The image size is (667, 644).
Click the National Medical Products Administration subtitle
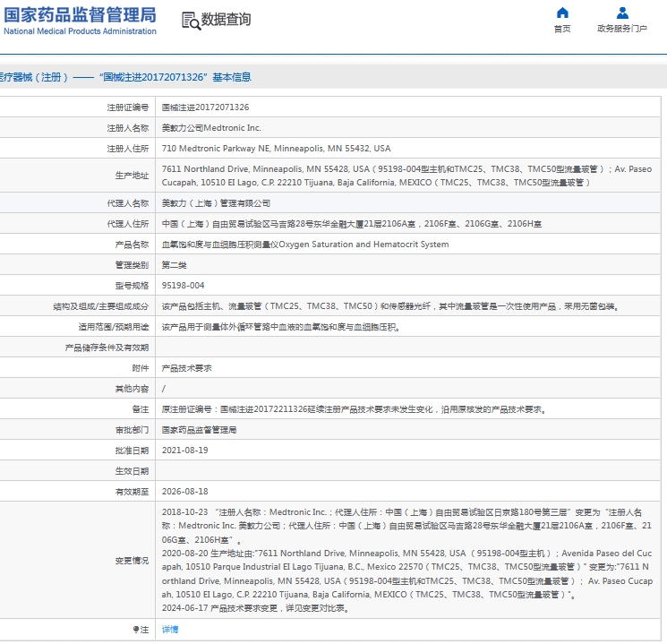tap(79, 31)
